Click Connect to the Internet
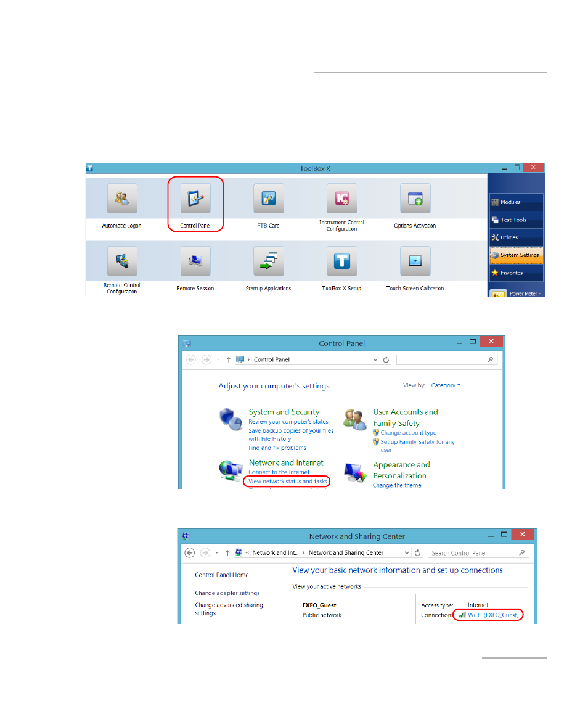 [x=279, y=472]
